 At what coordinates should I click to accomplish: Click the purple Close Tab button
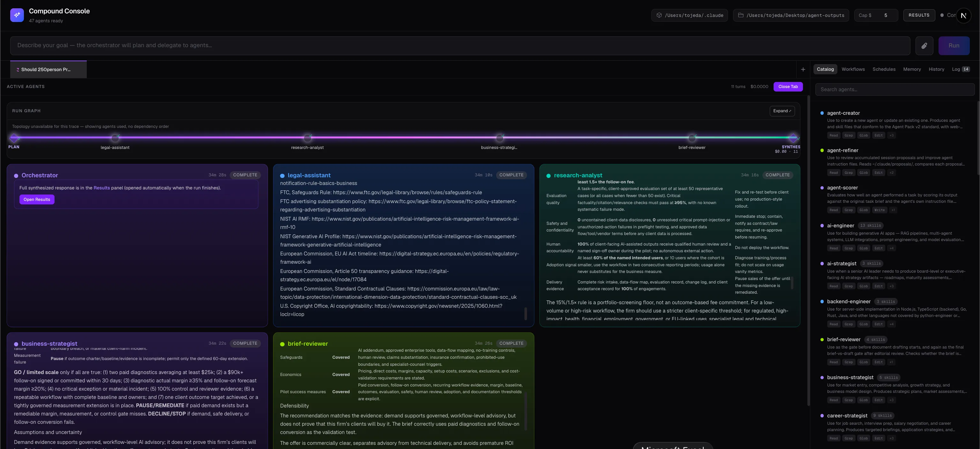(788, 87)
